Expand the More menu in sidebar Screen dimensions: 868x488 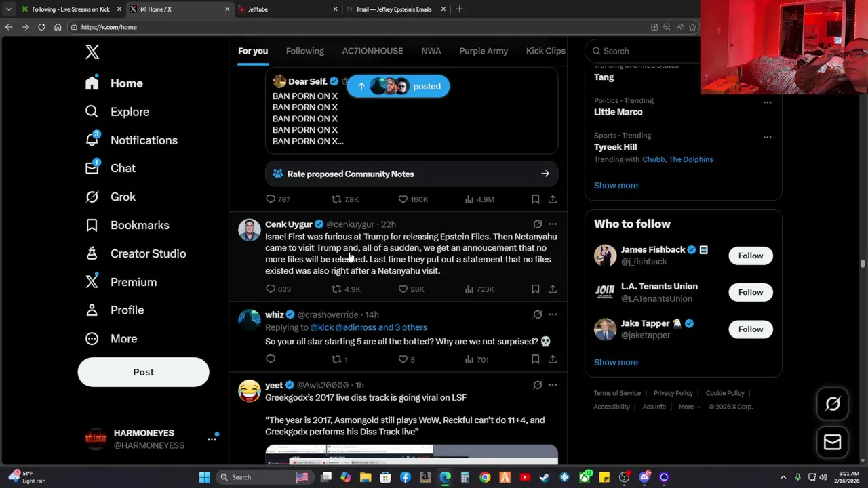(x=111, y=338)
